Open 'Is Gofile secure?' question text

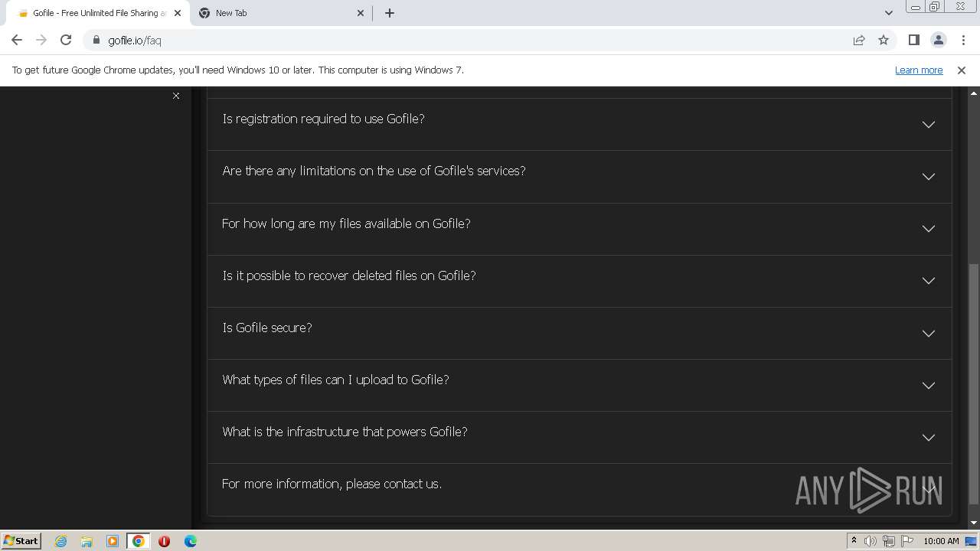[x=267, y=328]
